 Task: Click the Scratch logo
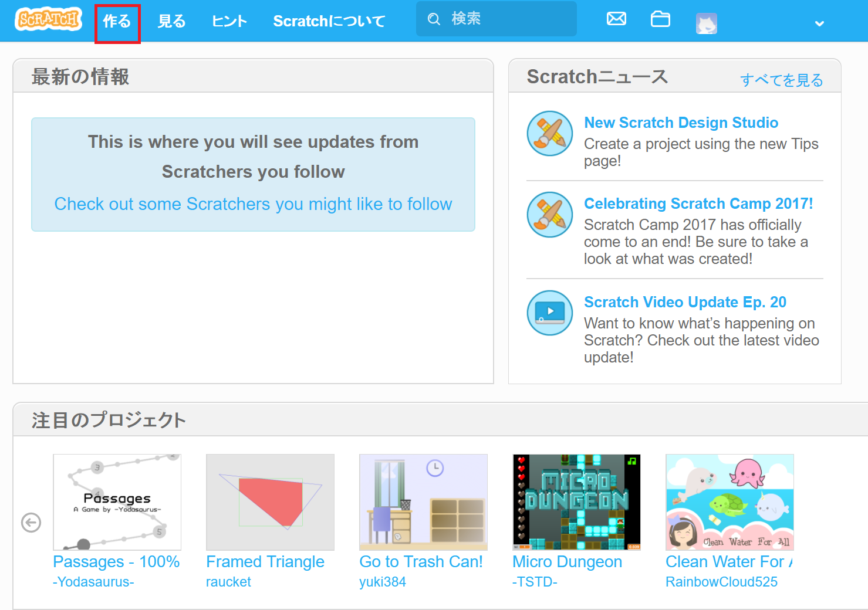[x=48, y=19]
